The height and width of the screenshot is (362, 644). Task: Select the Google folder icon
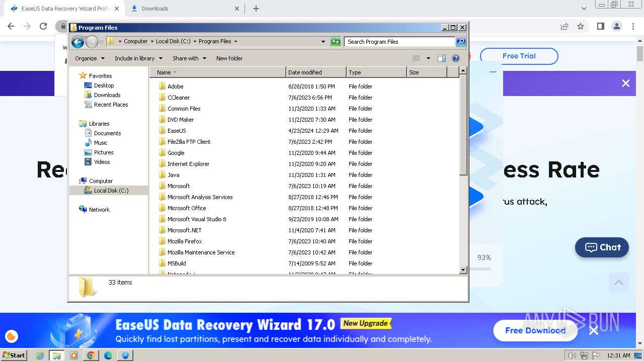(x=162, y=153)
